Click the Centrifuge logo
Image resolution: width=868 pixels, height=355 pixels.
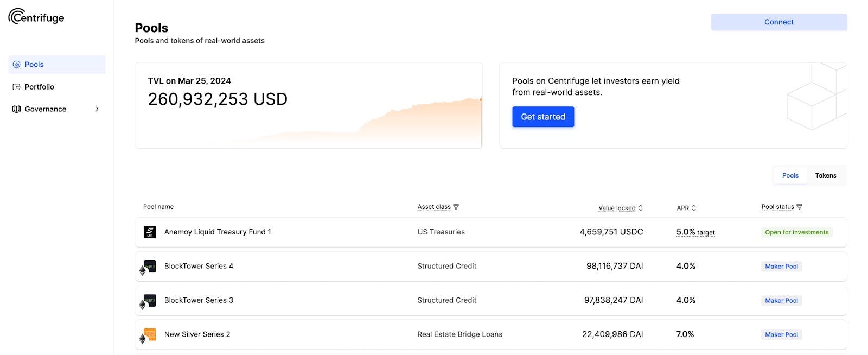[x=36, y=17]
